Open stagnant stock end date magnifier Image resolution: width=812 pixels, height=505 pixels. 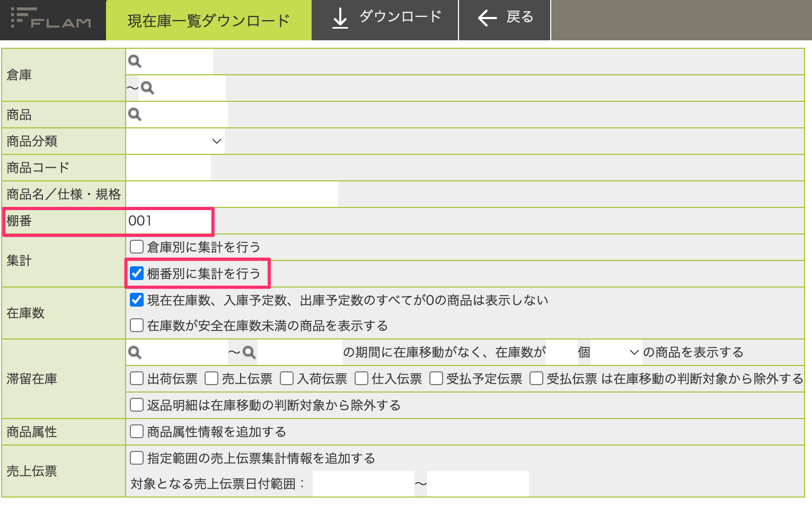point(249,352)
